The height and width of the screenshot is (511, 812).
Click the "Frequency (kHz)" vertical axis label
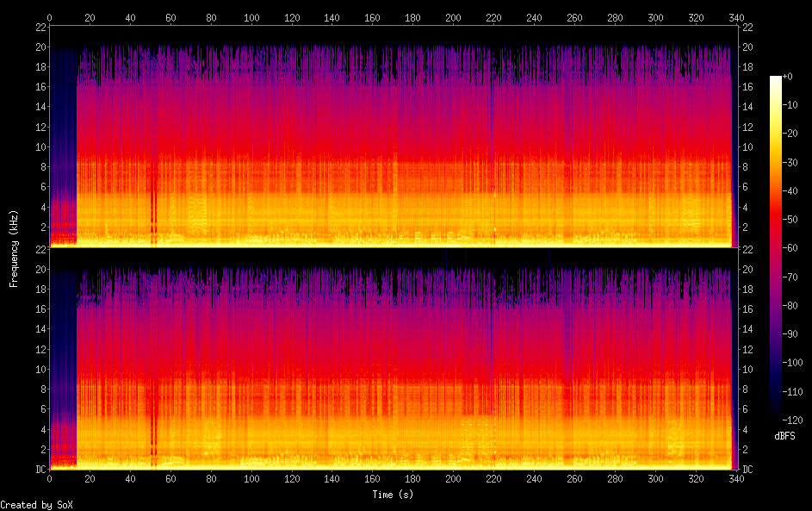tap(14, 247)
